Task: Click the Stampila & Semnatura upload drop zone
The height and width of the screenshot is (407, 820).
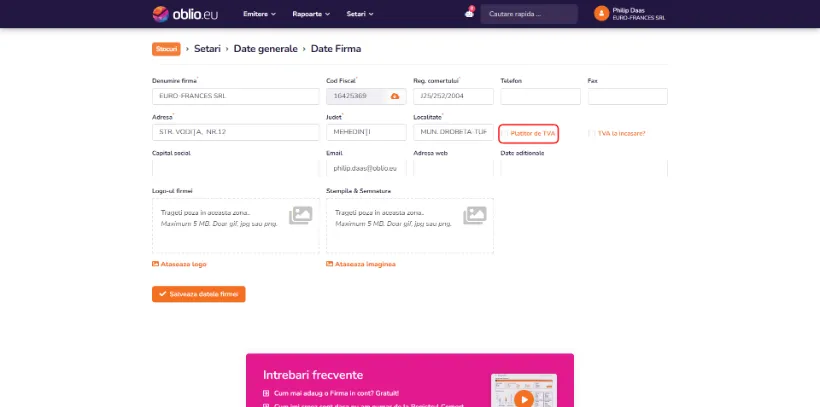Action: pyautogui.click(x=410, y=226)
